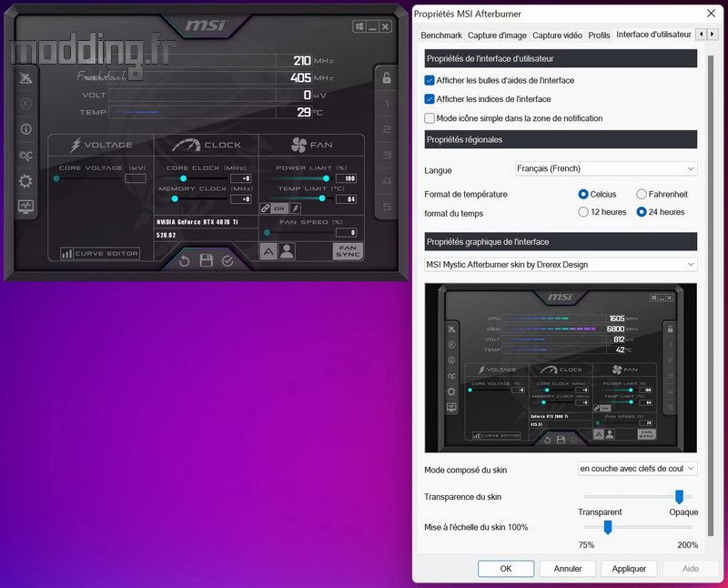The image size is (728, 588).
Task: Choose 12 heures time format
Action: tap(583, 212)
